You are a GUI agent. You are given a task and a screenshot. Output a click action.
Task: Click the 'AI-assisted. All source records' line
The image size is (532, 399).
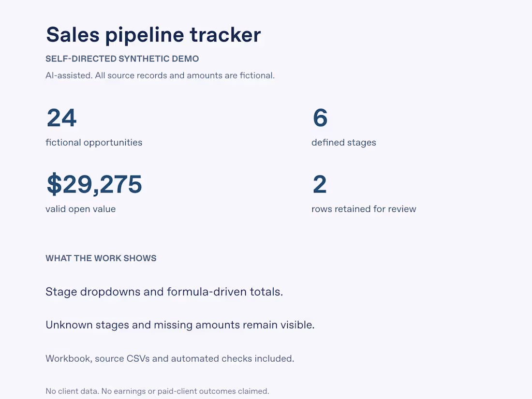(160, 75)
